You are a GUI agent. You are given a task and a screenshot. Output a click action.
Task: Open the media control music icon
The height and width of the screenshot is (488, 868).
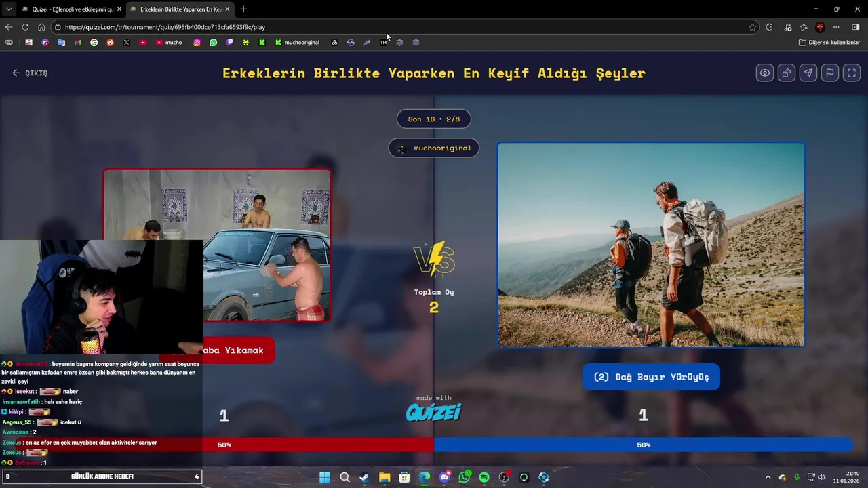(787, 27)
